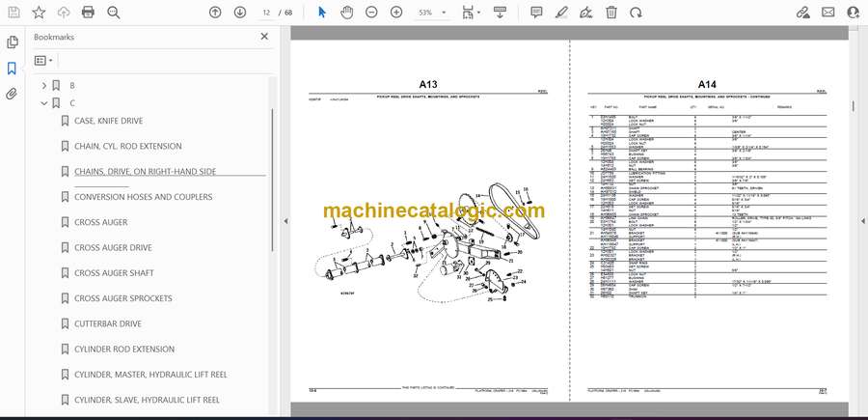Open CYLINDER, MASTER, HYDRAULIC LIFT REEL bookmark
Image resolution: width=868 pixels, height=420 pixels.
[150, 375]
